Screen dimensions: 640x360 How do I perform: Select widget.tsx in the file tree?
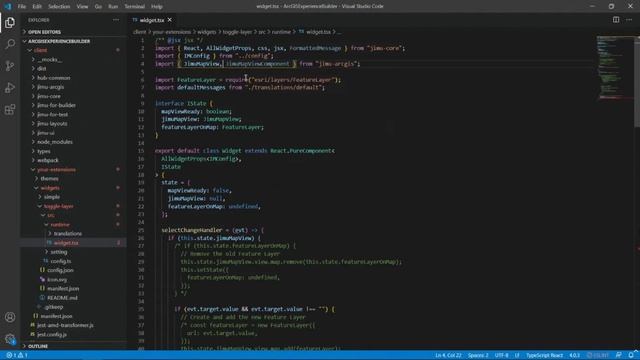point(73,243)
